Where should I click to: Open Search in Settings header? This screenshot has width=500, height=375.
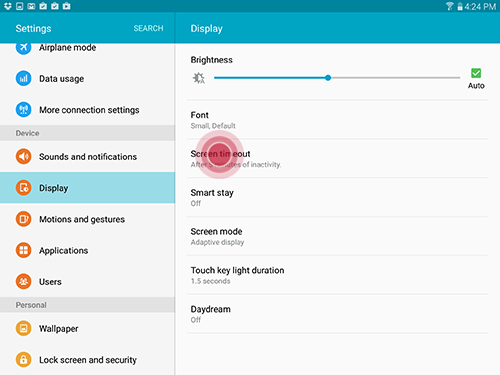tap(148, 28)
